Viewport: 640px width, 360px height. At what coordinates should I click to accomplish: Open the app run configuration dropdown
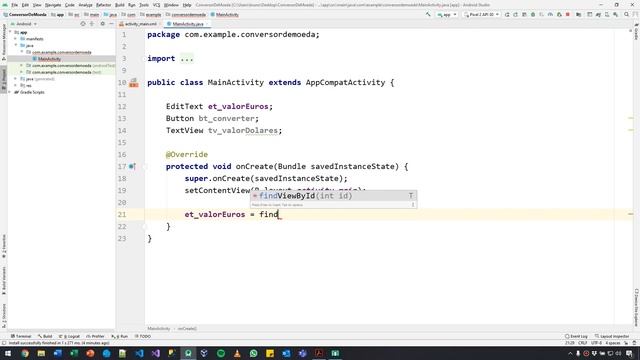[447, 15]
